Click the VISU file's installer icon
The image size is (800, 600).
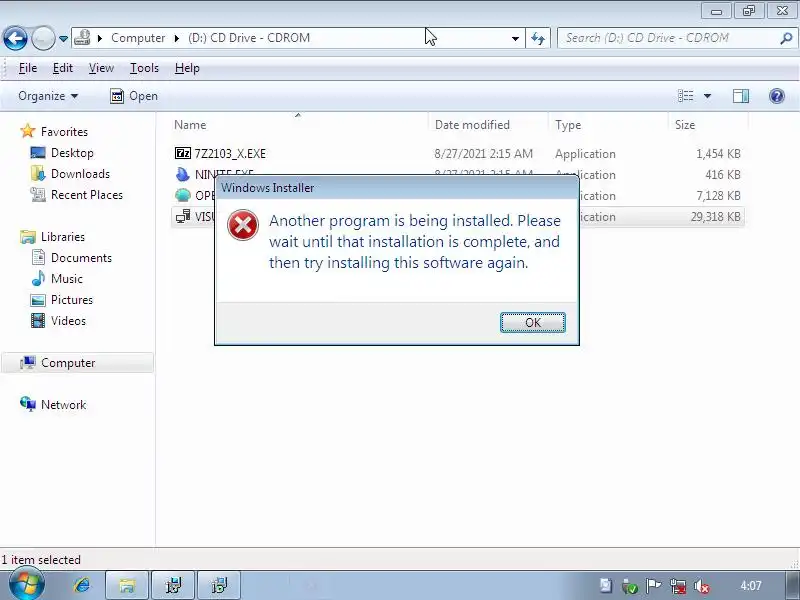tap(183, 216)
